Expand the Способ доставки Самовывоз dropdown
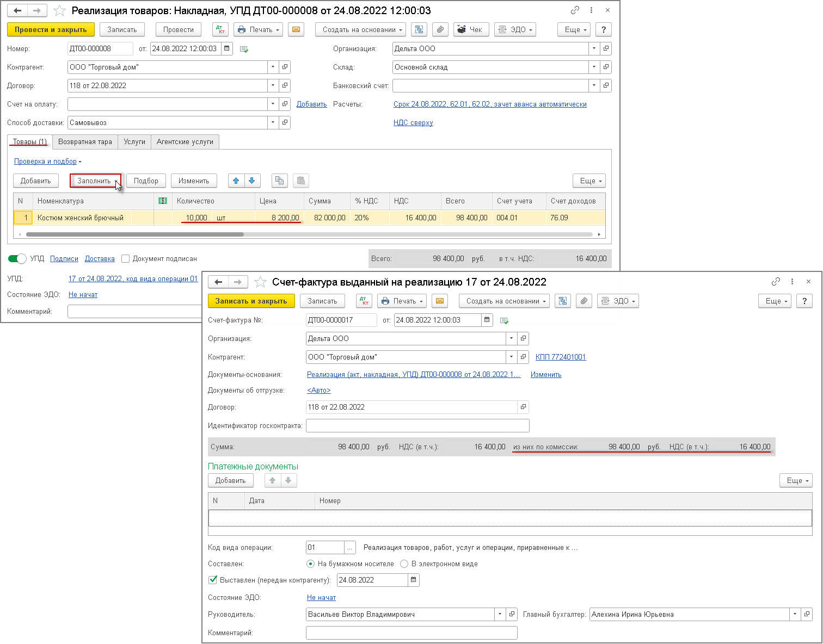This screenshot has height=644, width=823. pyautogui.click(x=273, y=122)
